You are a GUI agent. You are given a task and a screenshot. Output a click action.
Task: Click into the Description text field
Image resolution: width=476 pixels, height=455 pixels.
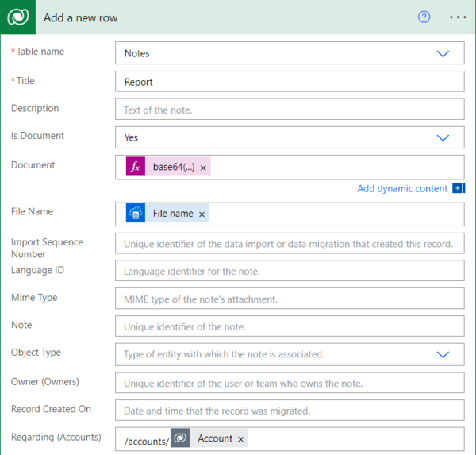290,110
